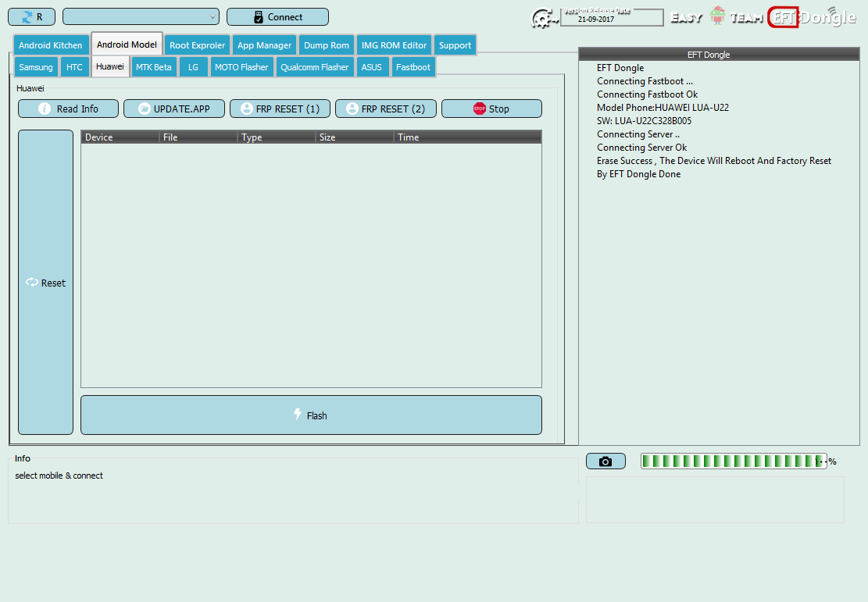Open the port selection dropdown
Image resolution: width=868 pixels, height=602 pixels.
[141, 17]
